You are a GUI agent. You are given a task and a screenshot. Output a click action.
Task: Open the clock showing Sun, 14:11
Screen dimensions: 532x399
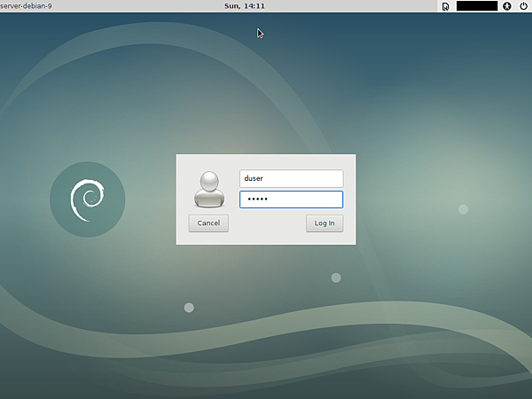[x=246, y=6]
